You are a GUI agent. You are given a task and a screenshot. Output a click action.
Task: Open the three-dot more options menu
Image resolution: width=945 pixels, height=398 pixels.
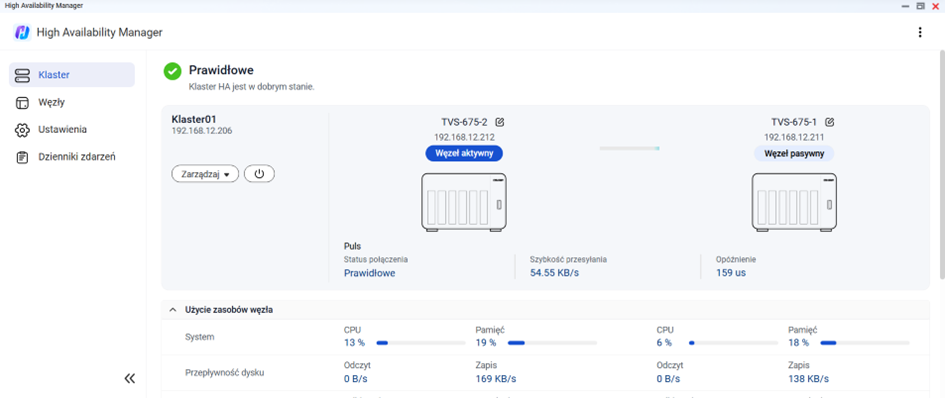(920, 33)
